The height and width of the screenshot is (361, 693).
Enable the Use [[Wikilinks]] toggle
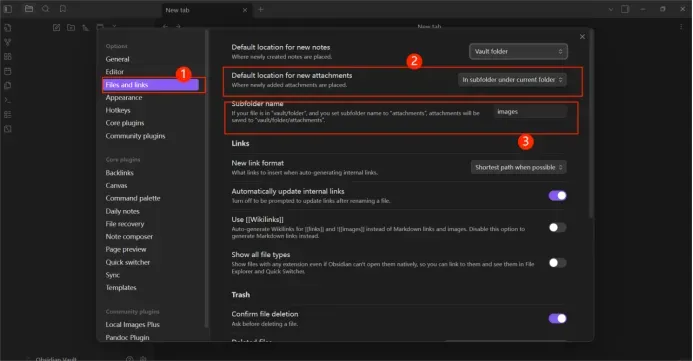tap(557, 228)
